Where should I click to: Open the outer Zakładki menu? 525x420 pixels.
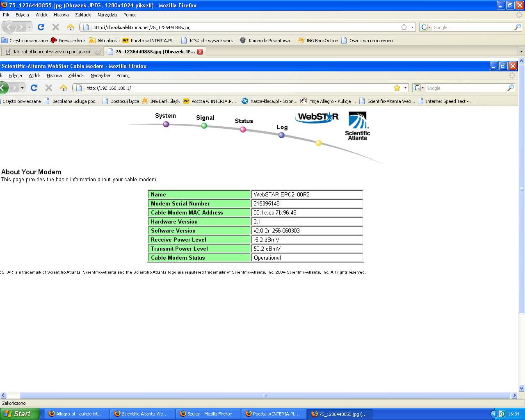(83, 15)
